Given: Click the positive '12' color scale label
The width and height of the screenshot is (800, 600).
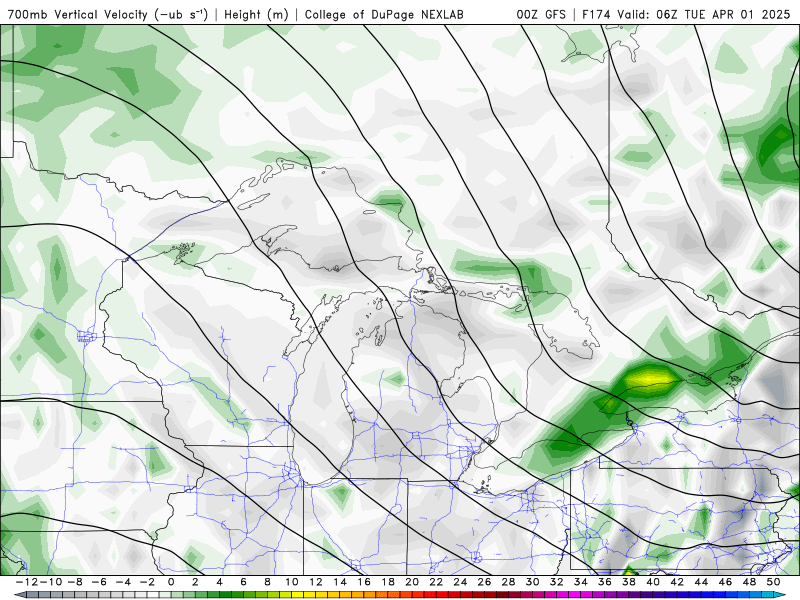Looking at the screenshot, I should (x=316, y=582).
